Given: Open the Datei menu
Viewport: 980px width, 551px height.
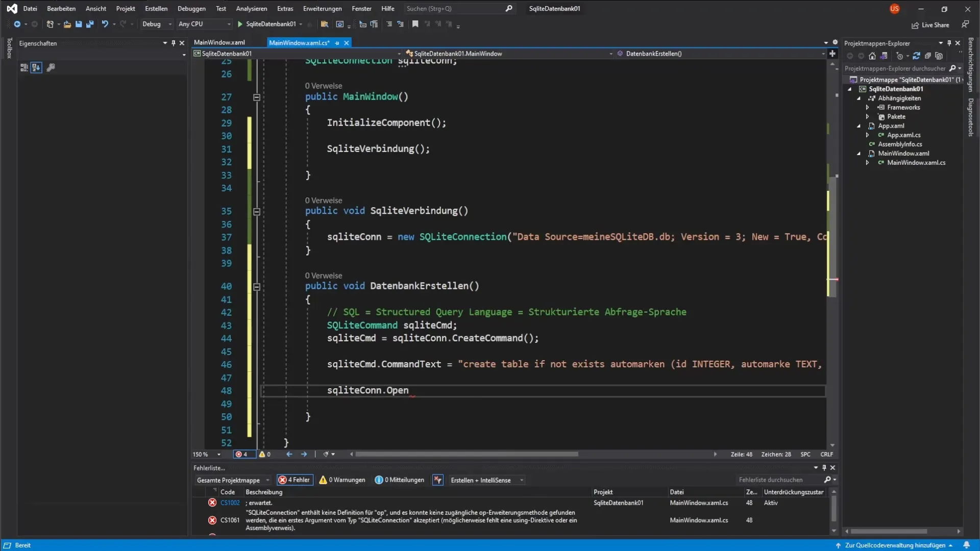Looking at the screenshot, I should (30, 9).
